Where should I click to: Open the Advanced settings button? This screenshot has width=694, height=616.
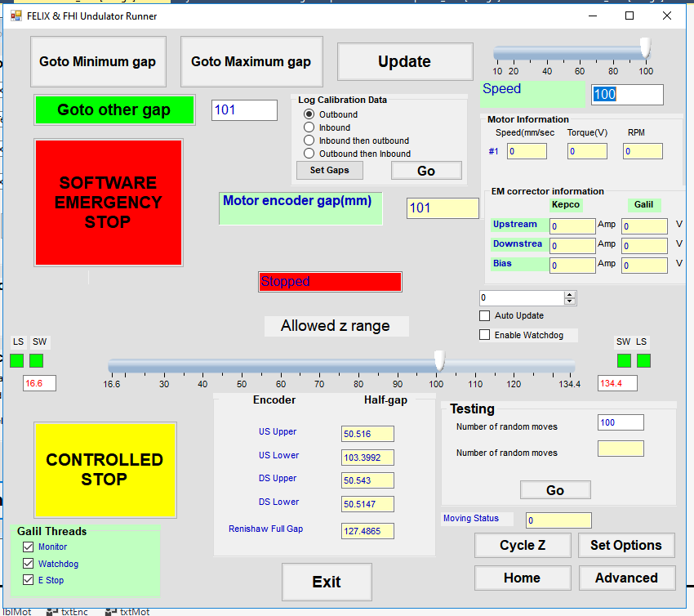point(626,578)
